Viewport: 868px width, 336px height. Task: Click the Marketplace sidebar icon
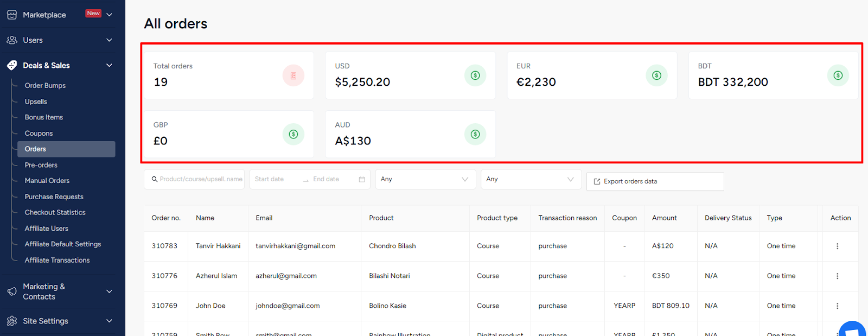[x=12, y=15]
